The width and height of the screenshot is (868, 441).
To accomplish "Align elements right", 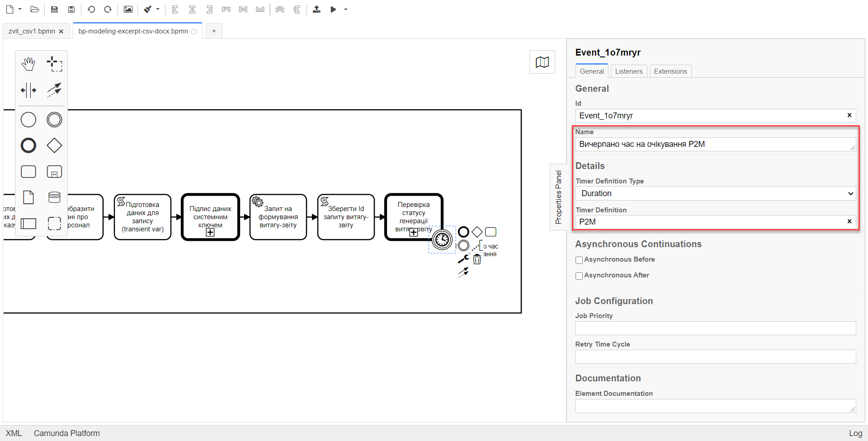I will [x=209, y=9].
